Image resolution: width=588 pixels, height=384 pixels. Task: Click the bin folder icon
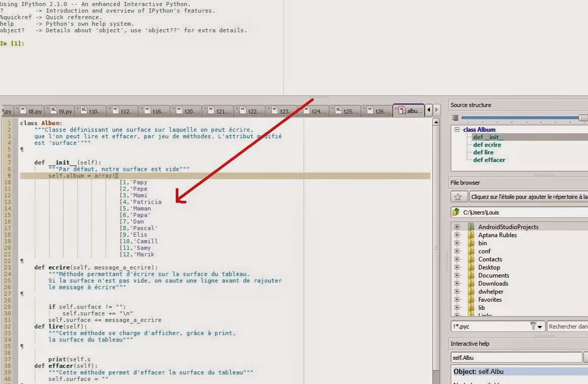pos(471,243)
